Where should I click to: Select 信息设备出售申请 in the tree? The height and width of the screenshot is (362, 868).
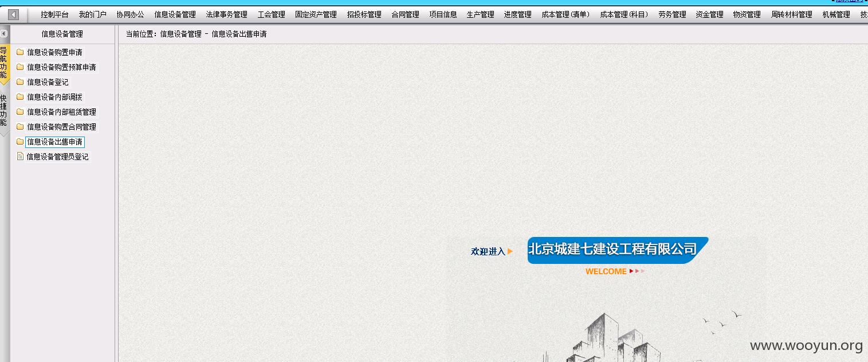54,142
